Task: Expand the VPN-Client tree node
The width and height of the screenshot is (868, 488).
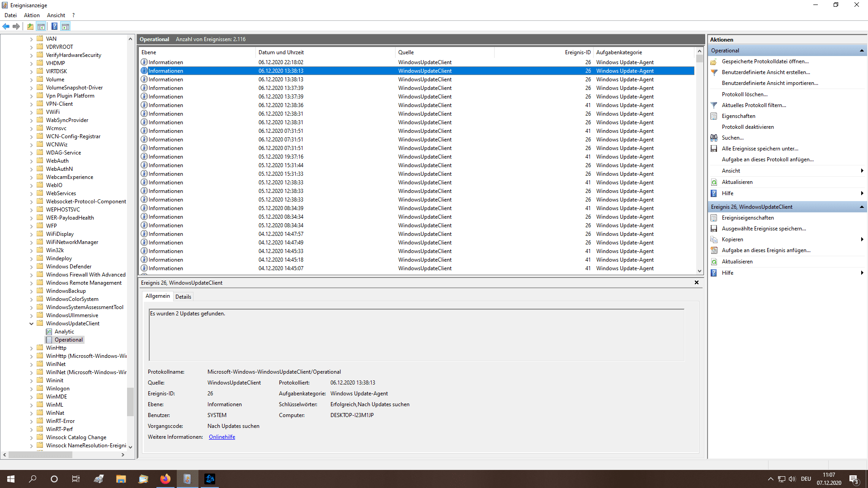Action: click(31, 104)
